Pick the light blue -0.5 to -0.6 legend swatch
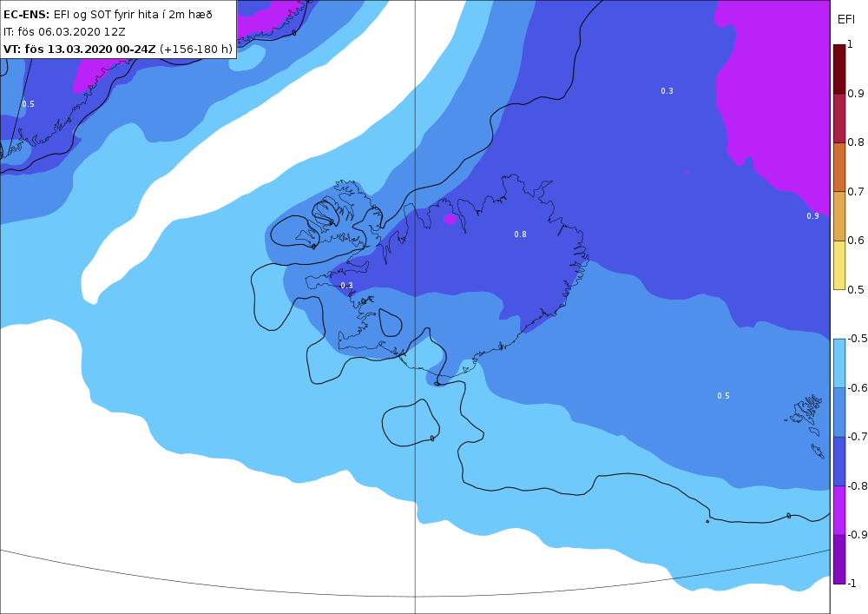 [839, 363]
